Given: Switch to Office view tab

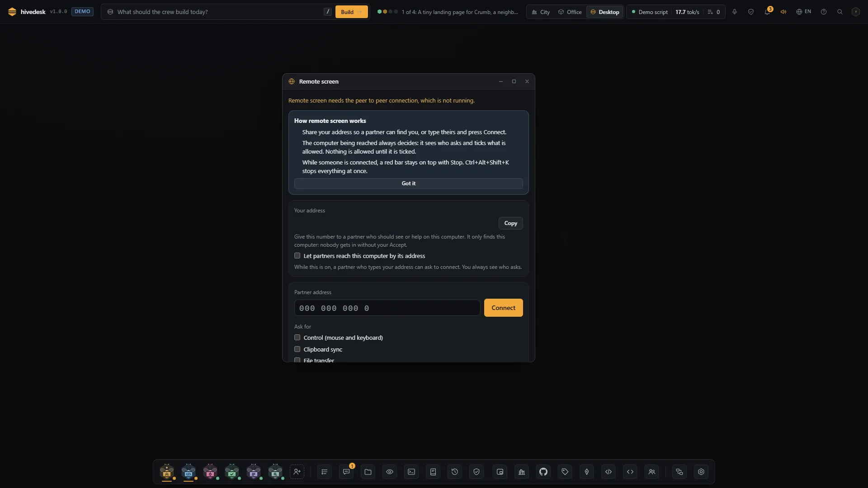Looking at the screenshot, I should (x=570, y=12).
